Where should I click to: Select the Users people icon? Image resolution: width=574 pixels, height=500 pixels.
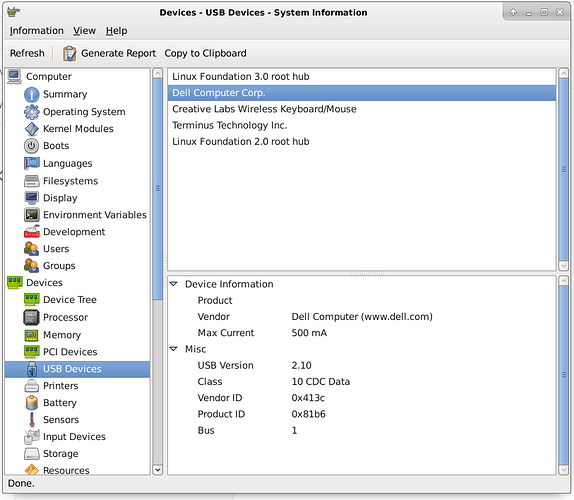(31, 249)
